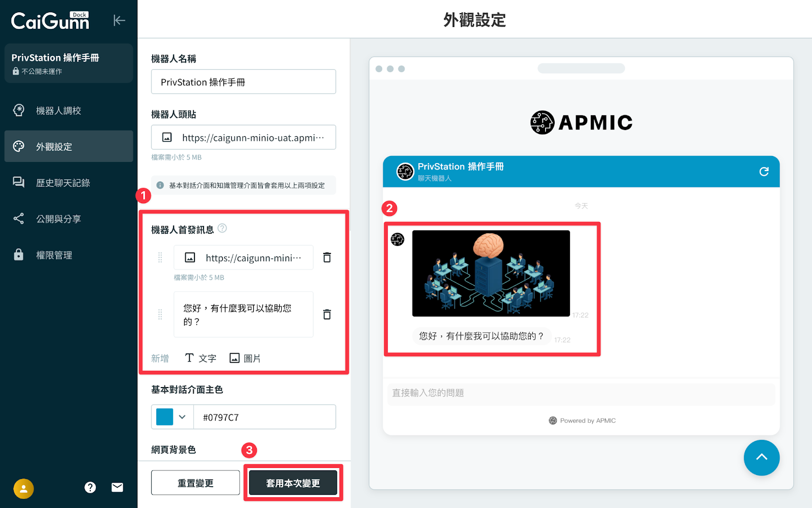Refresh the chat preview conversation

pos(764,172)
